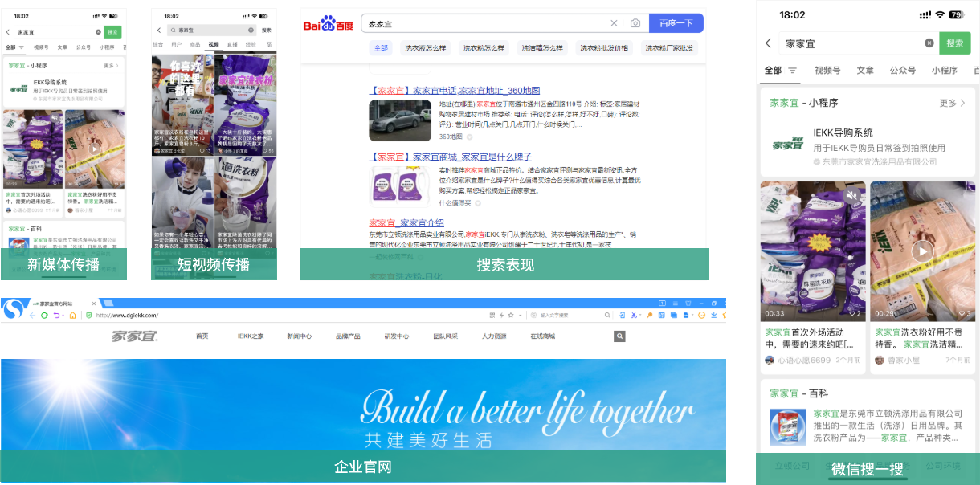Image resolution: width=980 pixels, height=485 pixels.
Task: Toggle mute on 00:33 video in 微信搜一搜 panel
Action: (853, 195)
